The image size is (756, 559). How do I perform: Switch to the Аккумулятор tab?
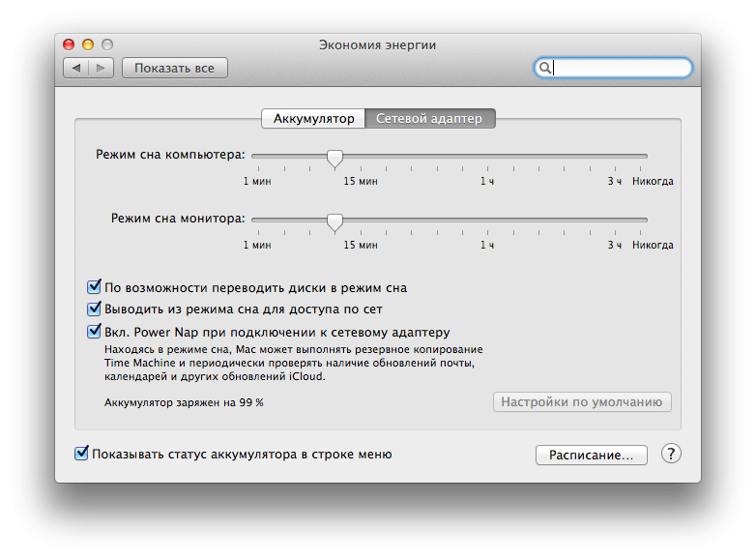[313, 118]
